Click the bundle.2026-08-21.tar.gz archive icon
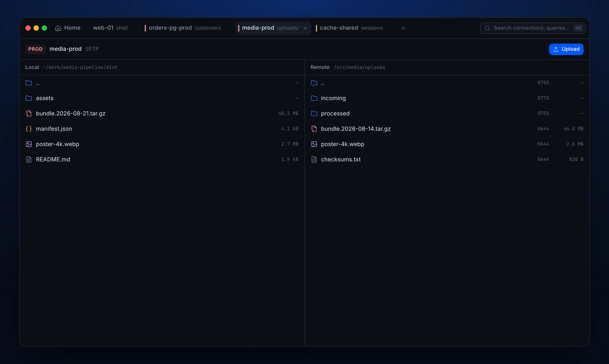The width and height of the screenshot is (609, 364). click(x=29, y=114)
